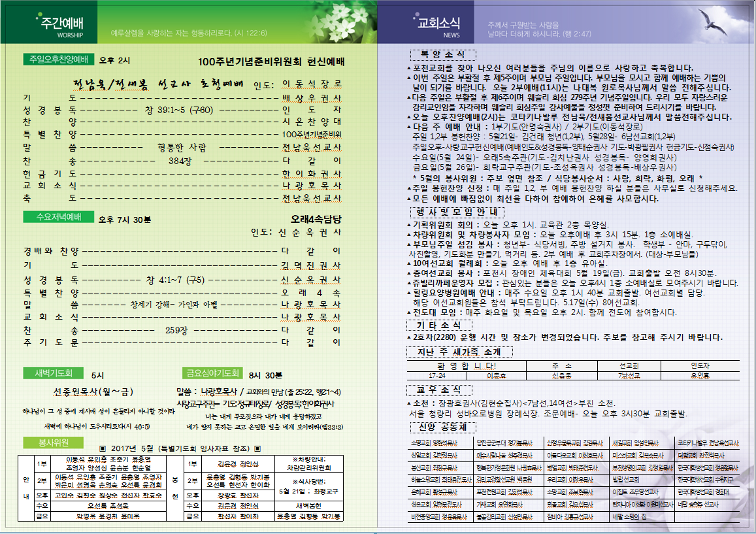Screen dimensions: 756x534
Task: Click the table cell '17-24'
Action: point(437,375)
